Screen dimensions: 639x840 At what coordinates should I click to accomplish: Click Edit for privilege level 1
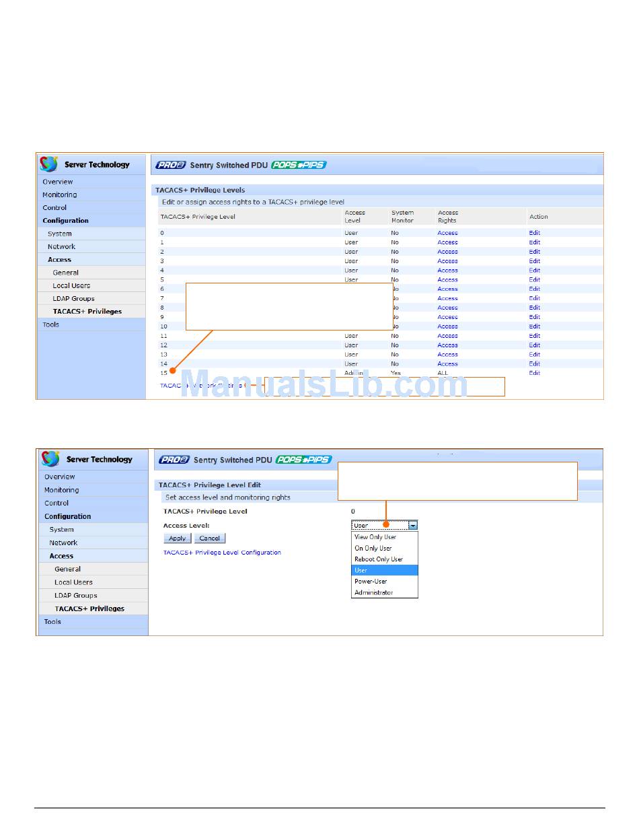pos(535,242)
